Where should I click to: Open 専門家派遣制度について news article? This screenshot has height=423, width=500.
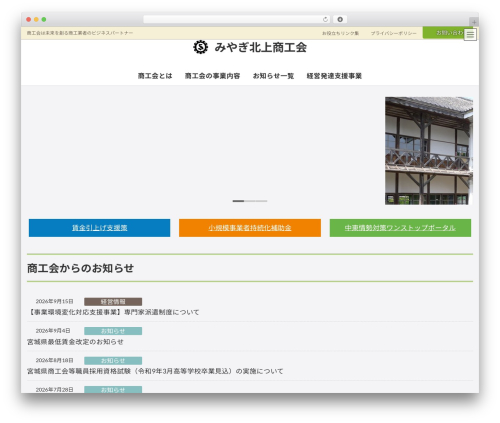coord(113,312)
